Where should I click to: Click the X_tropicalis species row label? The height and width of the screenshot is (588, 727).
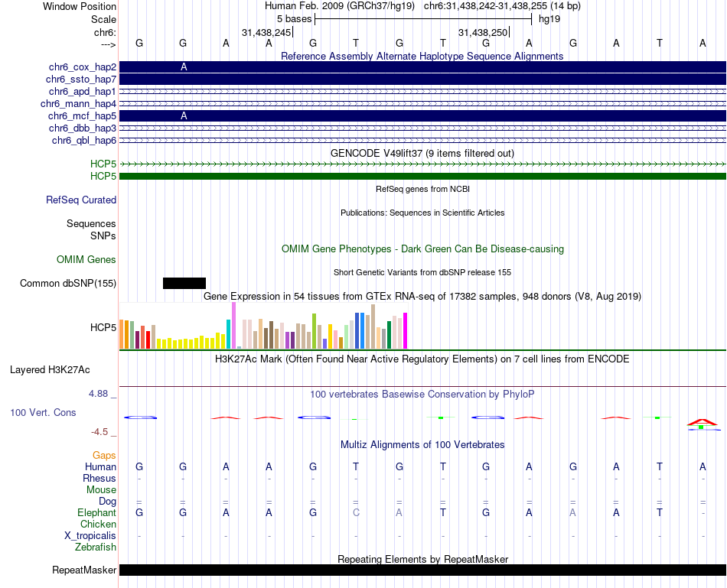tap(90, 536)
